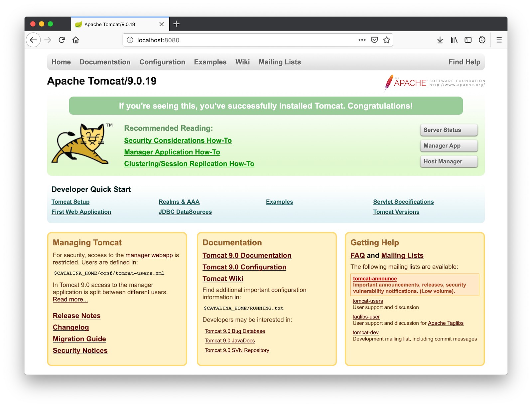Go to the browser home page
The height and width of the screenshot is (407, 532).
tap(76, 40)
